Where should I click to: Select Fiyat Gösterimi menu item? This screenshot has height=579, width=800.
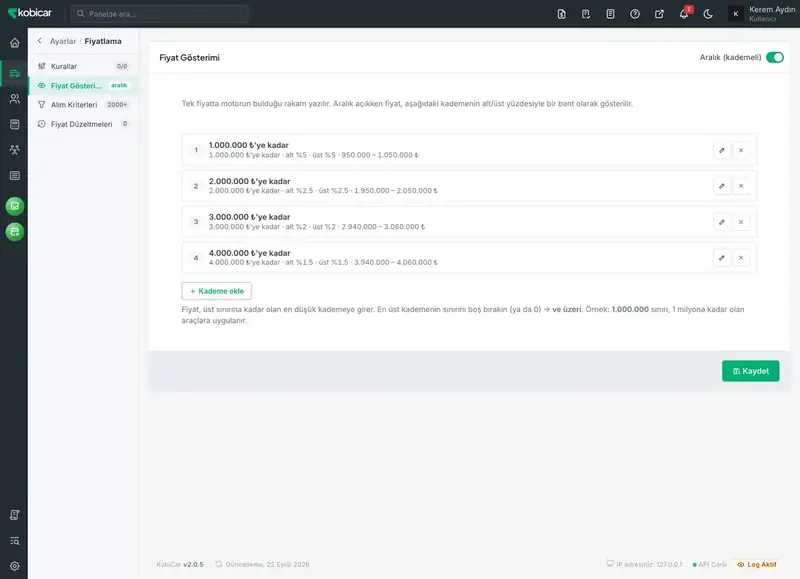[x=83, y=86]
